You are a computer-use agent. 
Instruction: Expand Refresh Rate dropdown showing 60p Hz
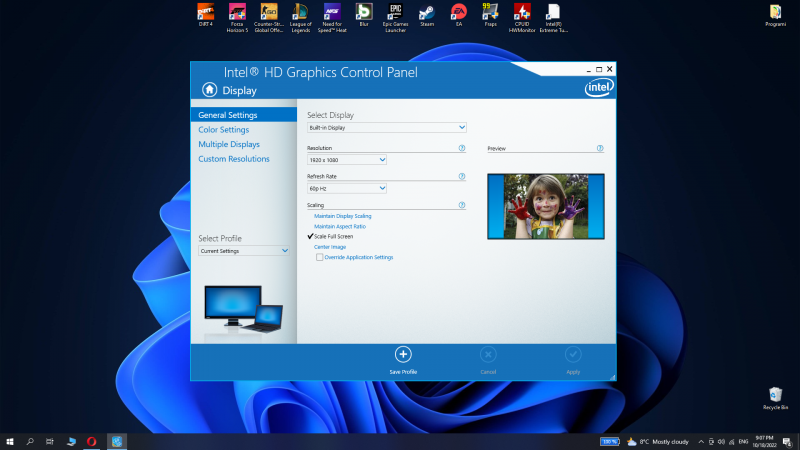click(346, 188)
